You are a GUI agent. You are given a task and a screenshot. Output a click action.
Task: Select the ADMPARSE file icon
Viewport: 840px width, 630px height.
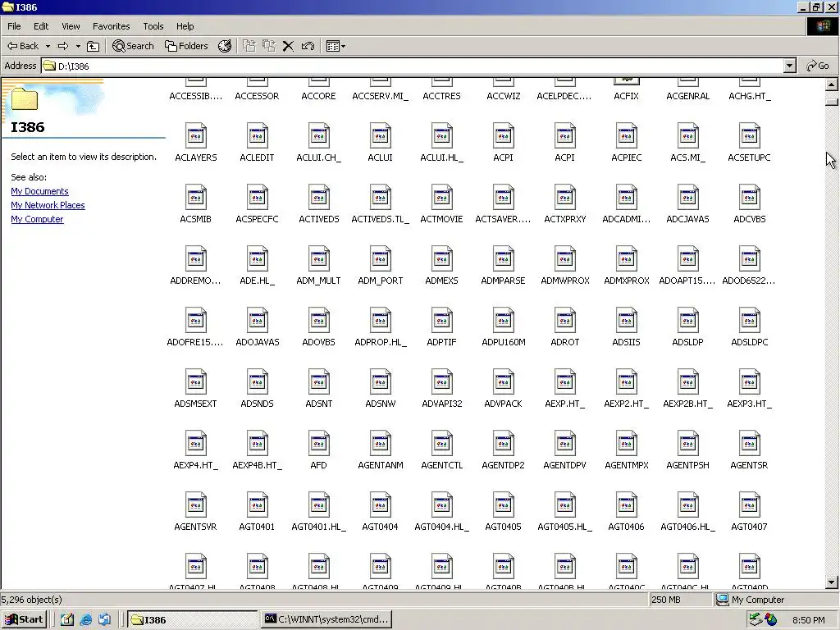503,259
